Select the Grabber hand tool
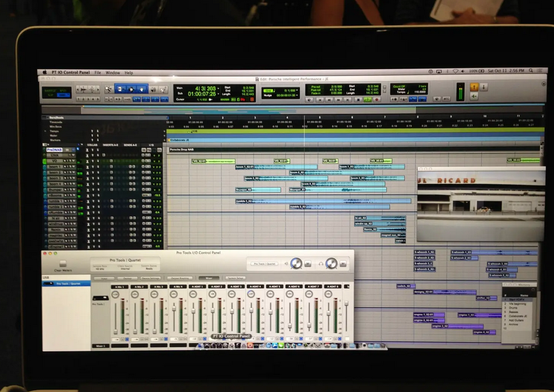 142,89
